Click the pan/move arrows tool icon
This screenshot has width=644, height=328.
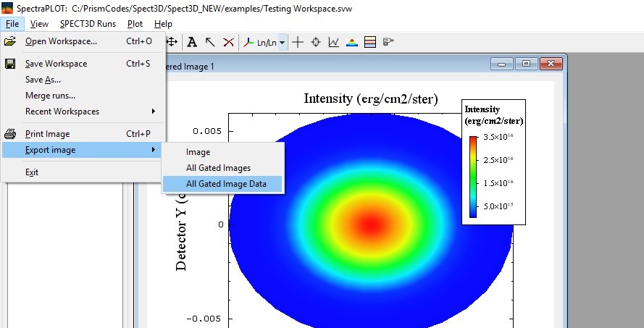pyautogui.click(x=172, y=42)
